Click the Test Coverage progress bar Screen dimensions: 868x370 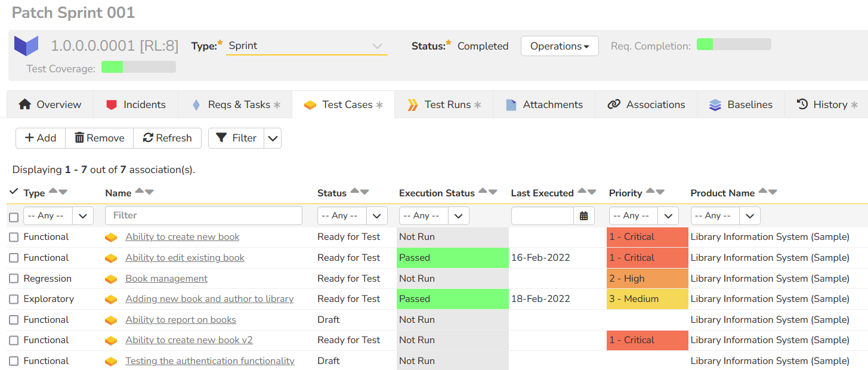click(x=138, y=67)
